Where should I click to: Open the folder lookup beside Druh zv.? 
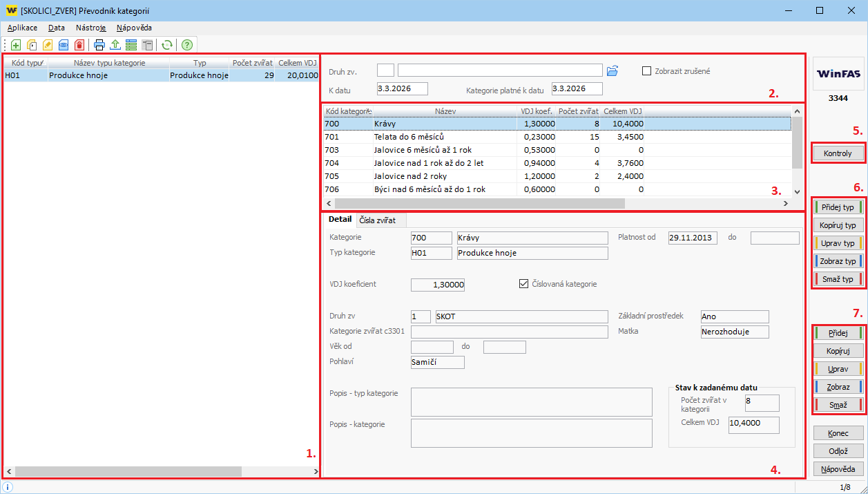[613, 70]
